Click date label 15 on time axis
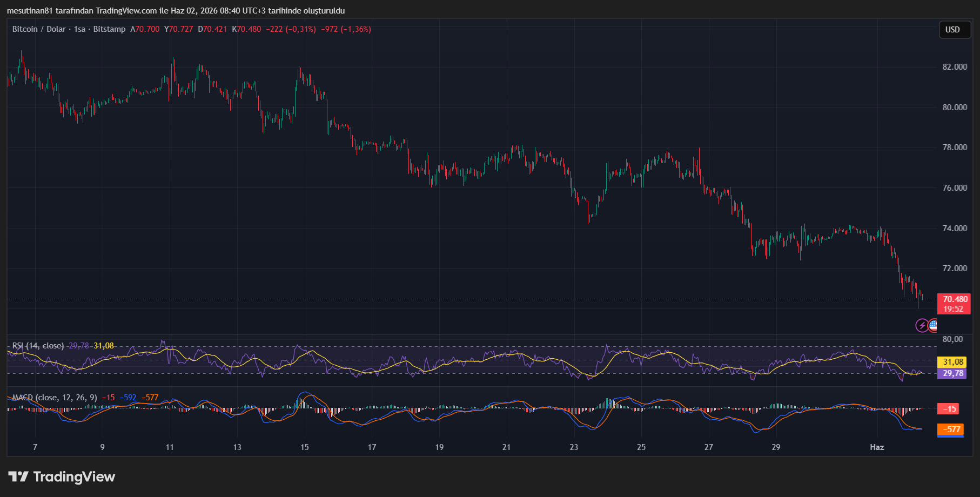This screenshot has width=980, height=497. (x=305, y=447)
